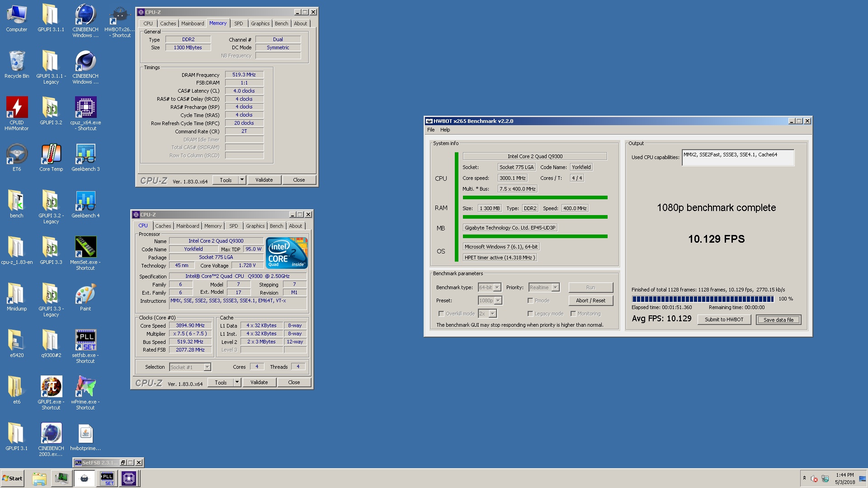
Task: Toggle the Legacy mode checkbox
Action: [530, 314]
